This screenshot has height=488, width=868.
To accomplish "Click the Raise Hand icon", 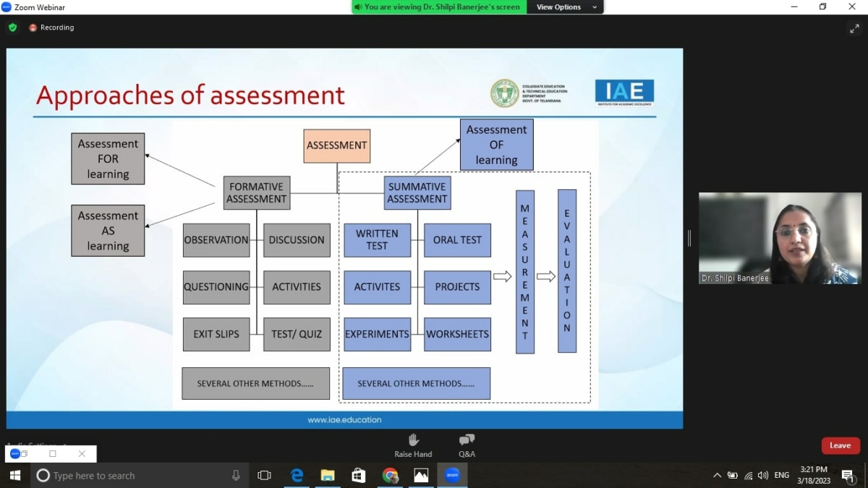I will [x=413, y=440].
